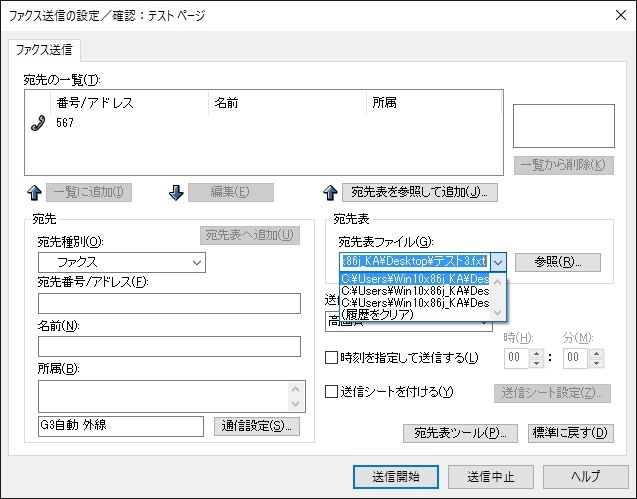
Task: Enable 時刻を指定して送信する checkbox
Action: pos(333,358)
